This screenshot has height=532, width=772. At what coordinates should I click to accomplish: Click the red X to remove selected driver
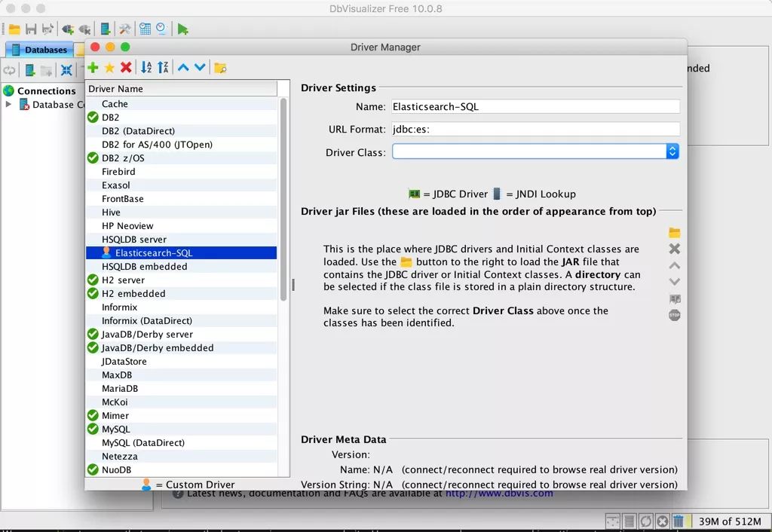click(x=126, y=68)
